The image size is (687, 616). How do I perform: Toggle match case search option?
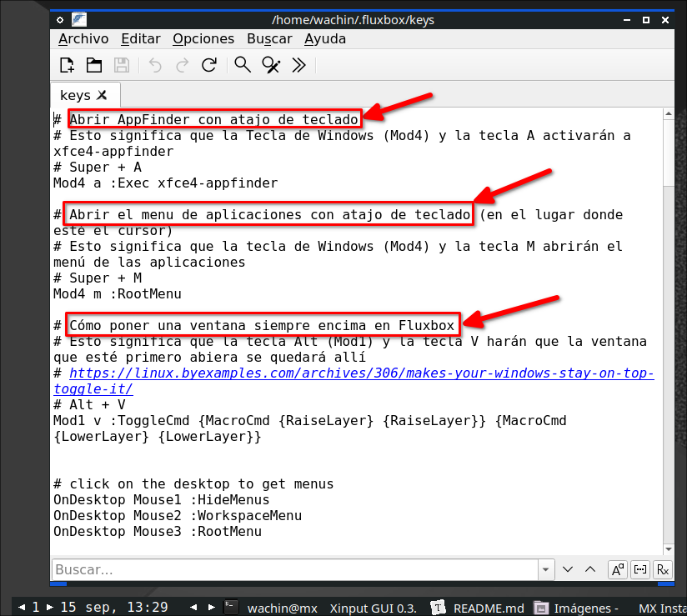click(x=618, y=569)
